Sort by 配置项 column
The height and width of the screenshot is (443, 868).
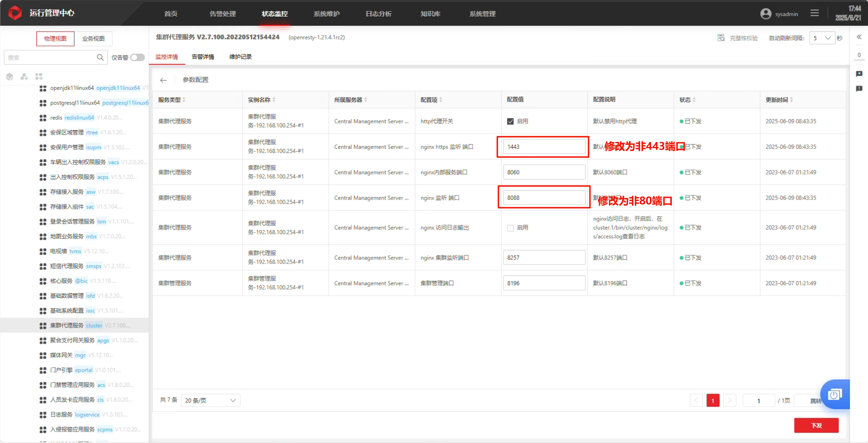(441, 100)
